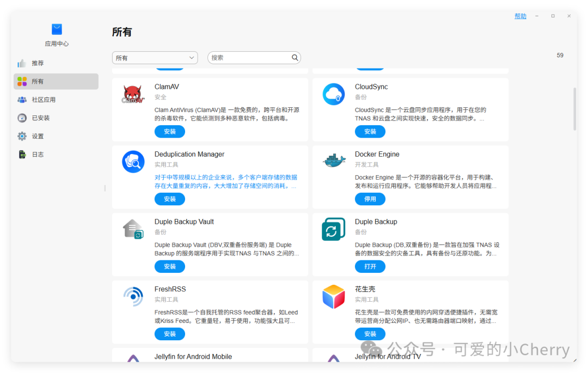Install FreshRSS with its 安装 button
The width and height of the screenshot is (588, 373).
(170, 334)
